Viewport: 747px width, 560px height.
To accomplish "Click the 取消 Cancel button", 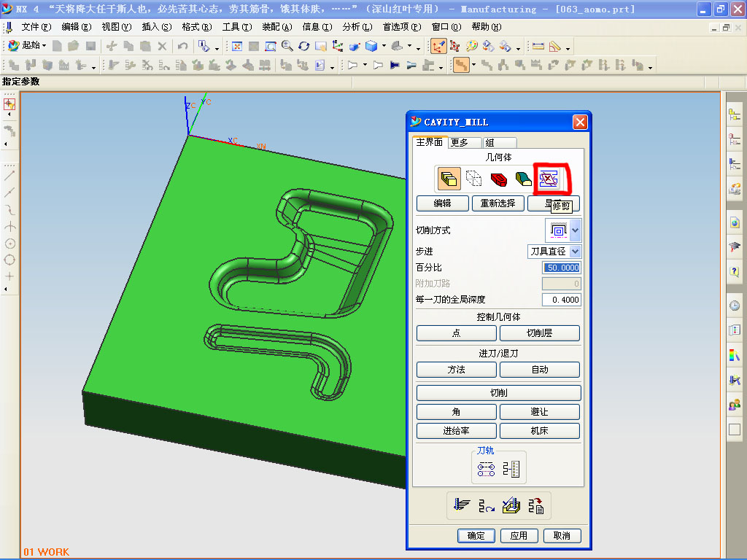I will (562, 536).
